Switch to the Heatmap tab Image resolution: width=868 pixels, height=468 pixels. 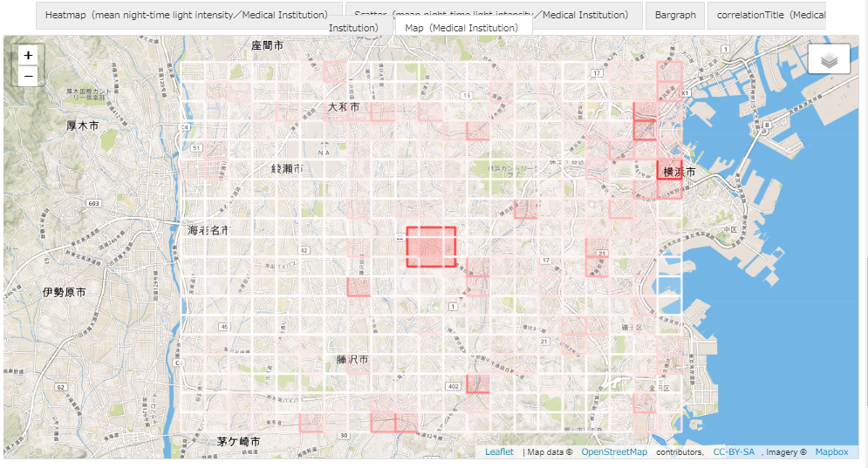click(187, 15)
